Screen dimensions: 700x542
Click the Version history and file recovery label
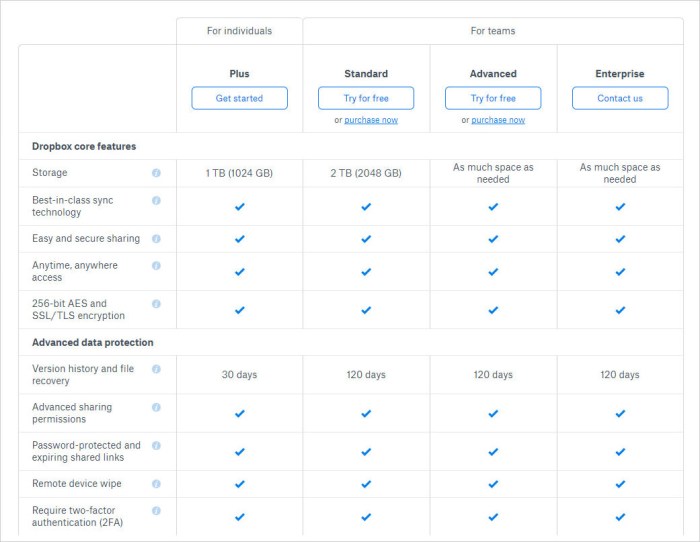(x=83, y=375)
